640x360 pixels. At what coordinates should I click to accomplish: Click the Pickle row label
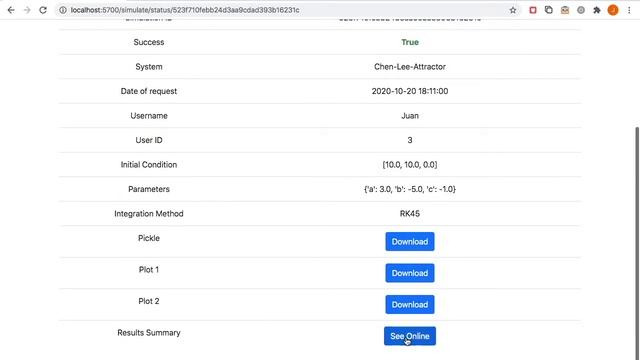click(149, 238)
